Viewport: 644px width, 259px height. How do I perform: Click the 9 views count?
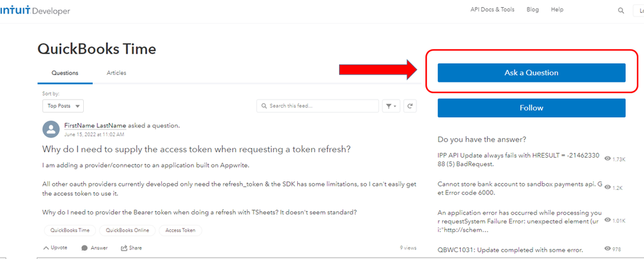click(408, 248)
